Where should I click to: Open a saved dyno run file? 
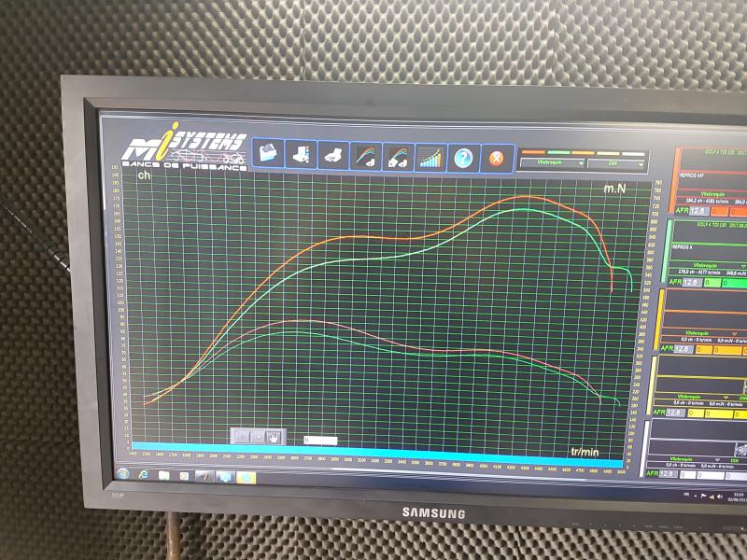point(268,153)
